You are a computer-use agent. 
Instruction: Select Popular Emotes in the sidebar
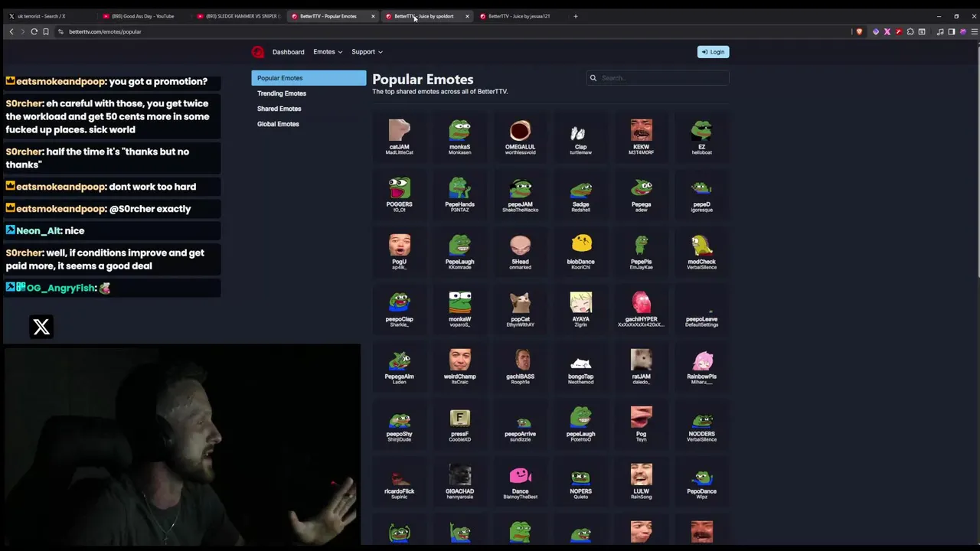(309, 78)
